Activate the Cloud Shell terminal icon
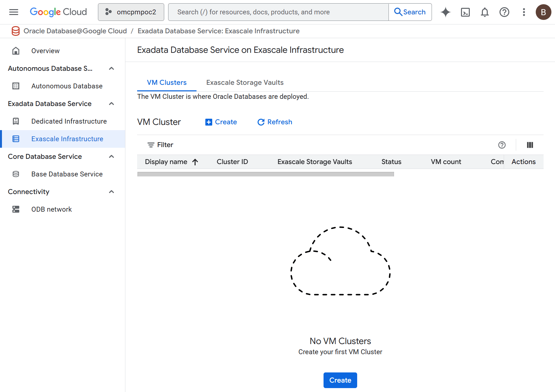 pyautogui.click(x=465, y=12)
